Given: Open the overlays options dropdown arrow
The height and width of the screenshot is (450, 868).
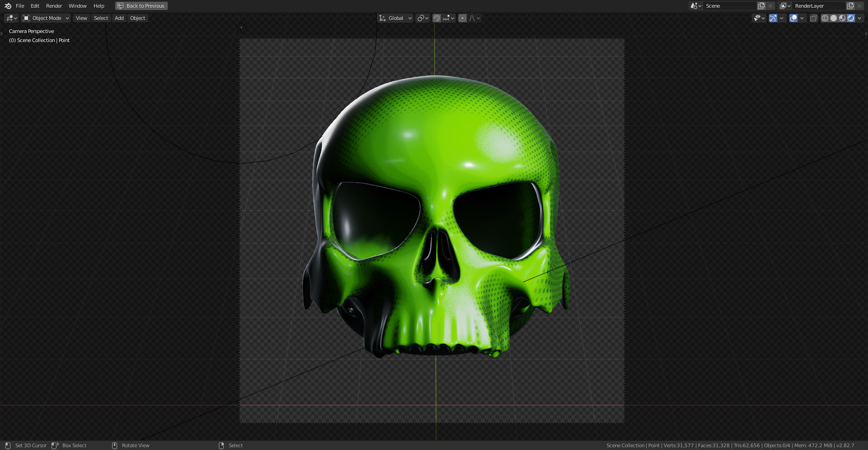Looking at the screenshot, I should coord(802,18).
